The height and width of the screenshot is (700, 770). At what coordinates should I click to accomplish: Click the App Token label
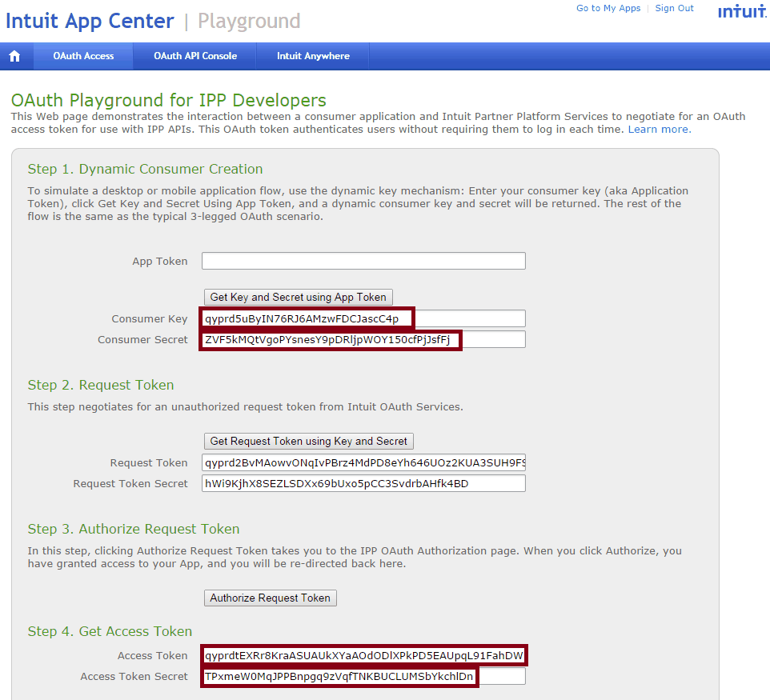pos(159,261)
